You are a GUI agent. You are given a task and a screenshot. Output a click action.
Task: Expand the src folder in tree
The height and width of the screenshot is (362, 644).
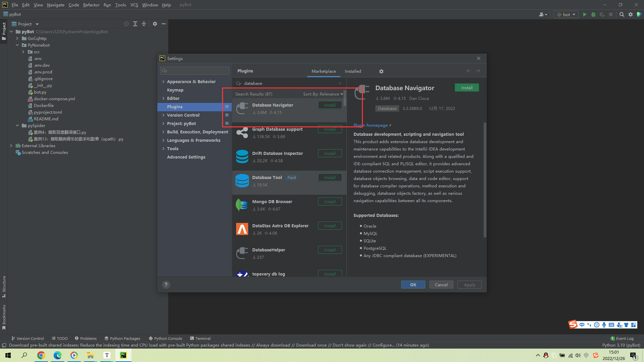23,52
